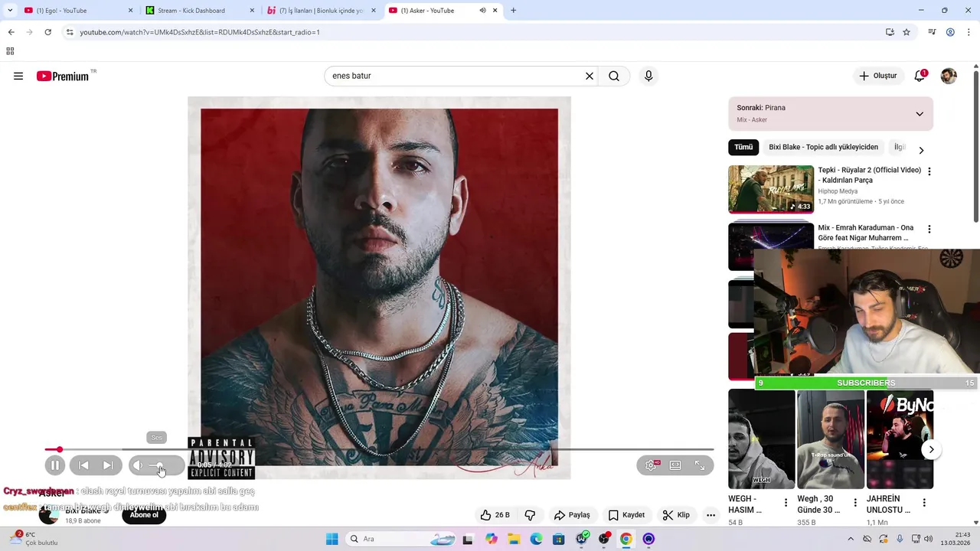Open the taskbar weather widget
980x551 pixels.
point(32,539)
